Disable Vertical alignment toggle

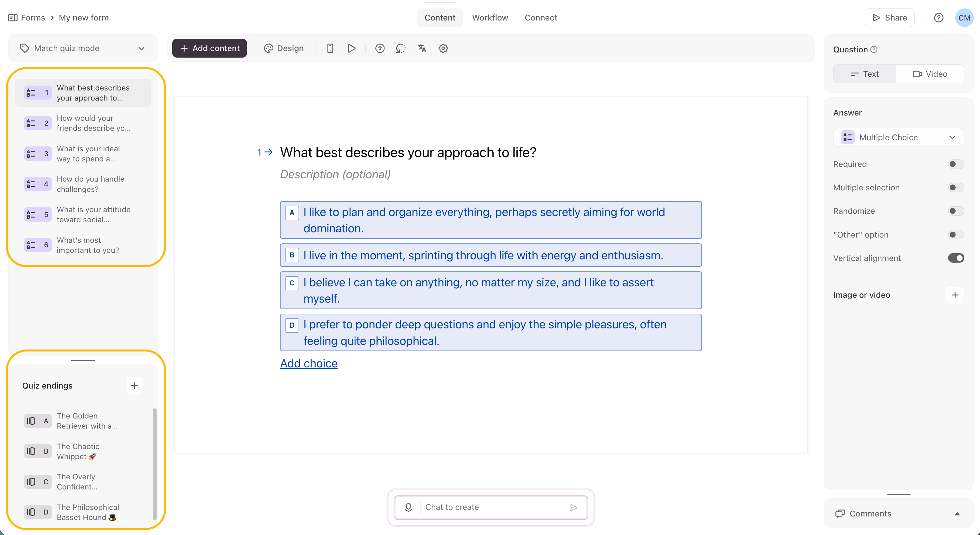click(x=955, y=258)
